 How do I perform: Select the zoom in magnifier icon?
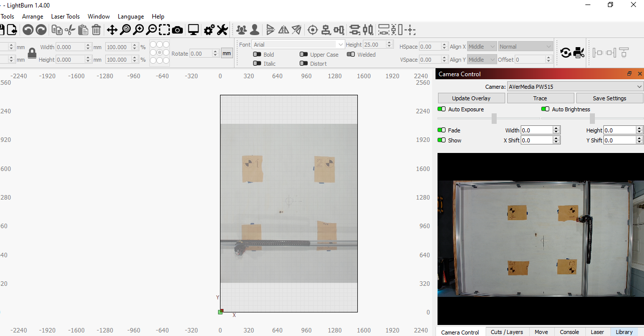coord(138,30)
